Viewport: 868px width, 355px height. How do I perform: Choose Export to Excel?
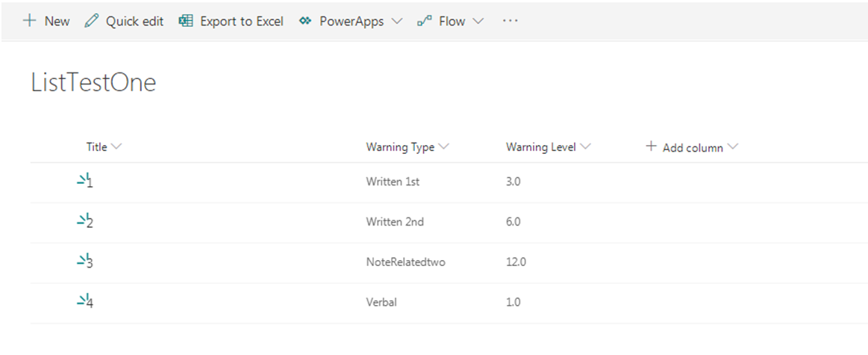coord(241,21)
